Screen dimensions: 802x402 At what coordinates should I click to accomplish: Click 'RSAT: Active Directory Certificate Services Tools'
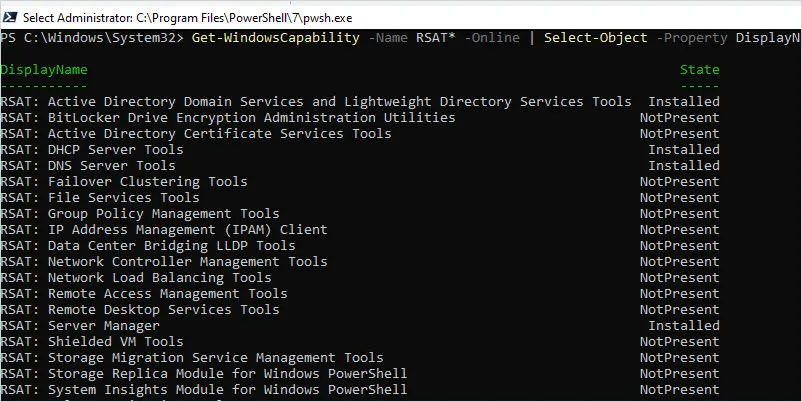pyautogui.click(x=196, y=133)
